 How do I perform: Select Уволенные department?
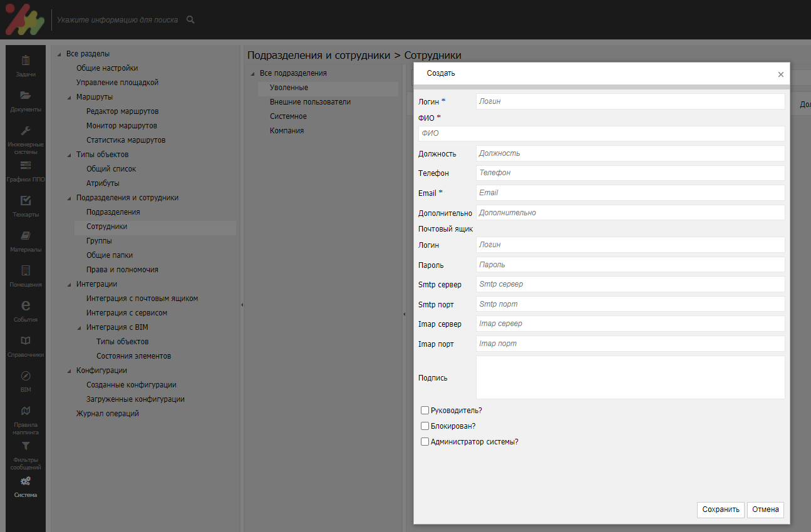289,88
